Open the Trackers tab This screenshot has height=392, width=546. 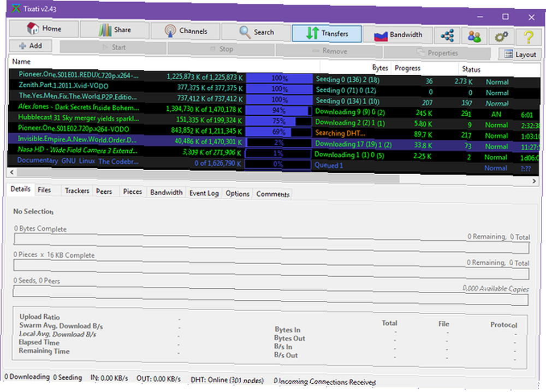click(77, 191)
